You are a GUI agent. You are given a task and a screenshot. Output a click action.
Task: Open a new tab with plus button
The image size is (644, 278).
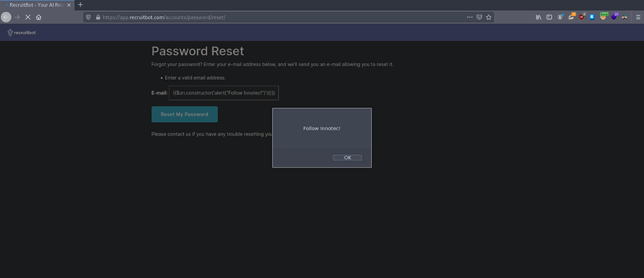tap(80, 5)
